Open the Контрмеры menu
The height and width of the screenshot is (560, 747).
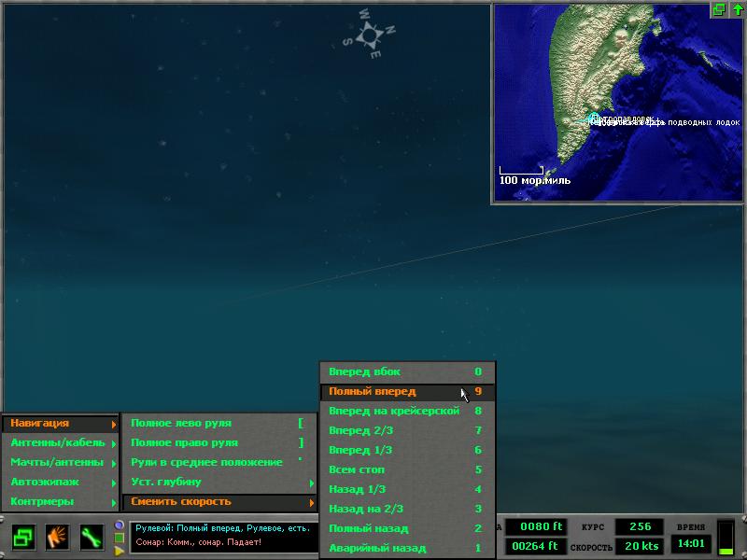click(x=60, y=501)
